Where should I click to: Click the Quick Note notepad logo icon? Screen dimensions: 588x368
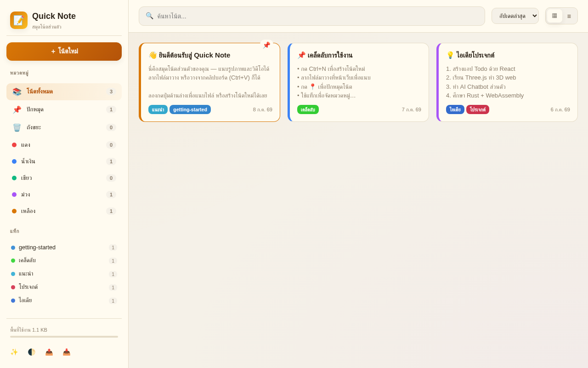pyautogui.click(x=19, y=20)
